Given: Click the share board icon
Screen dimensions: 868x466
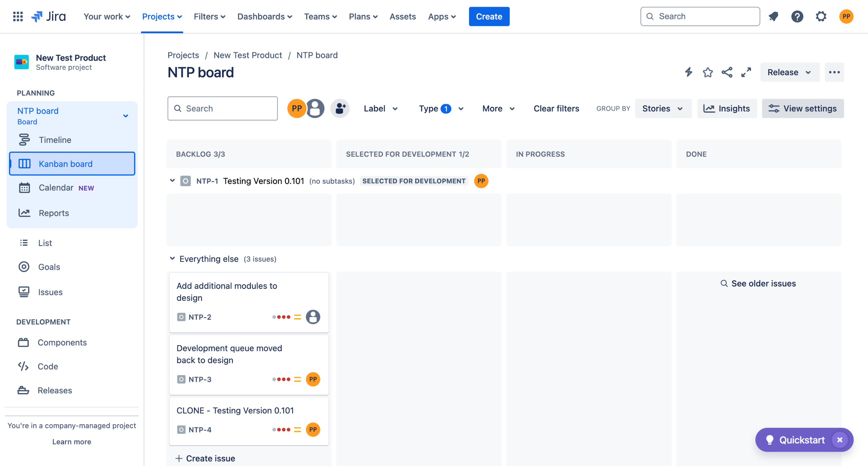Looking at the screenshot, I should coord(727,72).
